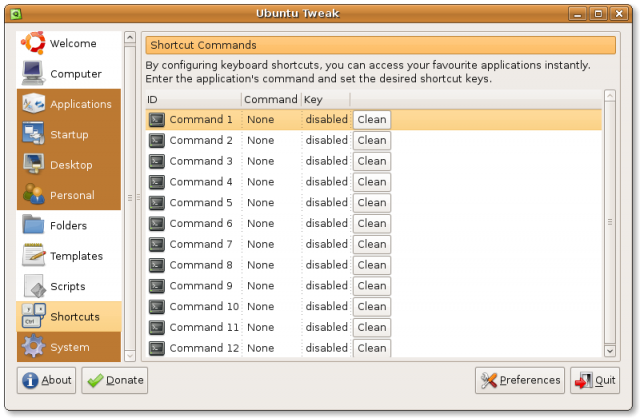Screen dimensions: 640x418
Task: Click terminal icon of Command 7
Action: pyautogui.click(x=157, y=245)
